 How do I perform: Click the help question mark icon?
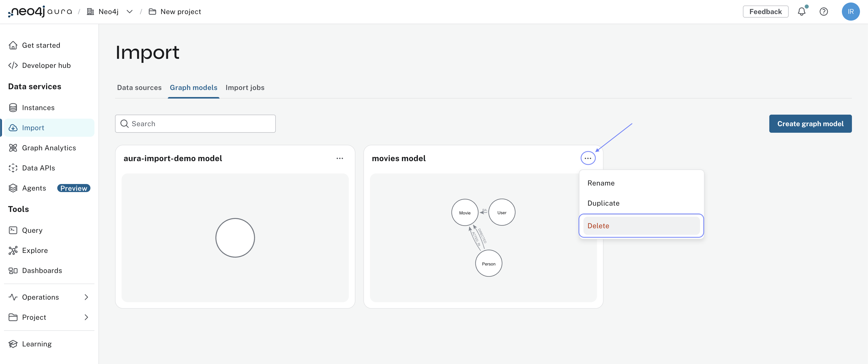(x=823, y=12)
